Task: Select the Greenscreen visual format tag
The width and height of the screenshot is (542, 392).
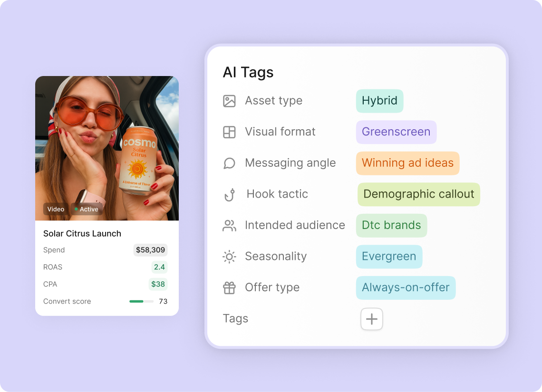Action: 396,132
